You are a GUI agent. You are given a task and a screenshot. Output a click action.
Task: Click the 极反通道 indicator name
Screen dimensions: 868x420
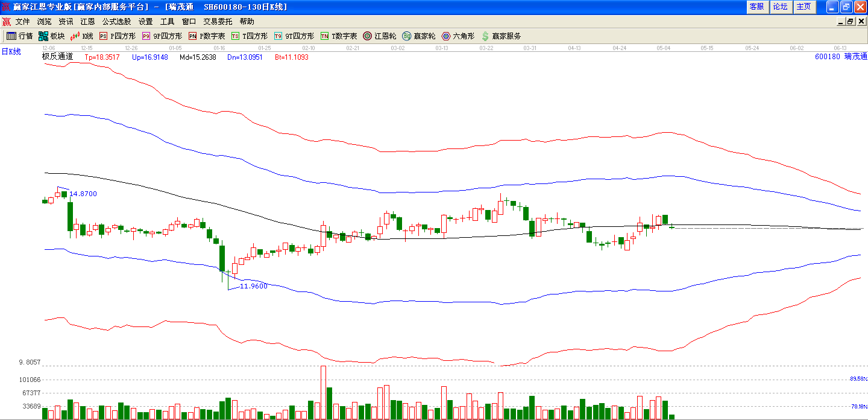coord(57,57)
